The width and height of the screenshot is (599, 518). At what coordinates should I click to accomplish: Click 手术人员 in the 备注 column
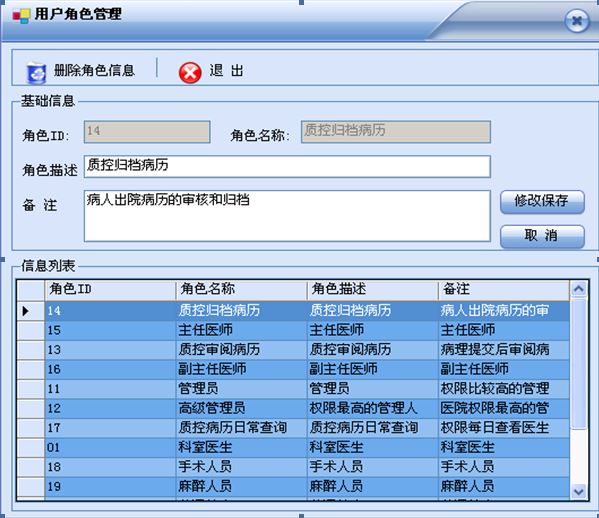pos(503,467)
